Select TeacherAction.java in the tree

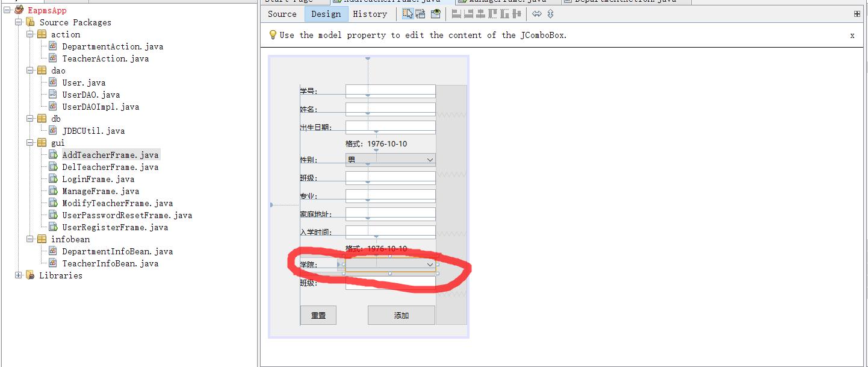105,58
